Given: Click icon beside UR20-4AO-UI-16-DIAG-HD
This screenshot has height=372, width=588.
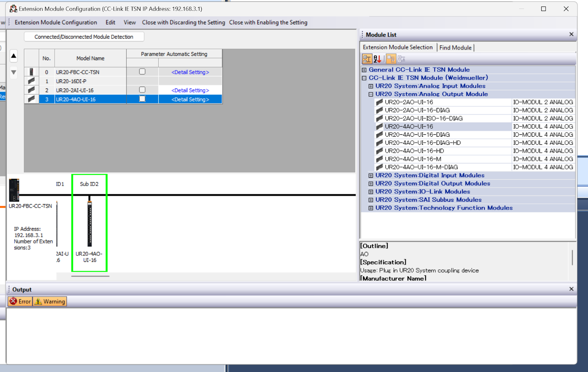Looking at the screenshot, I should (x=380, y=142).
